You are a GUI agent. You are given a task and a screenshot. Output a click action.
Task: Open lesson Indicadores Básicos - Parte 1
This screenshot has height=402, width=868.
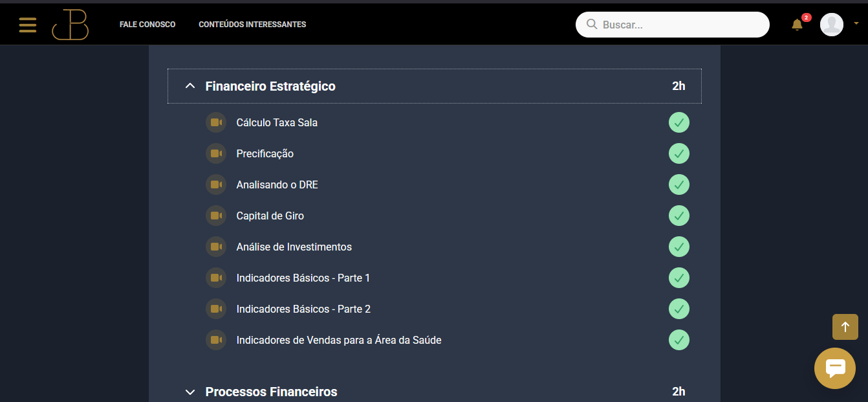click(x=303, y=278)
